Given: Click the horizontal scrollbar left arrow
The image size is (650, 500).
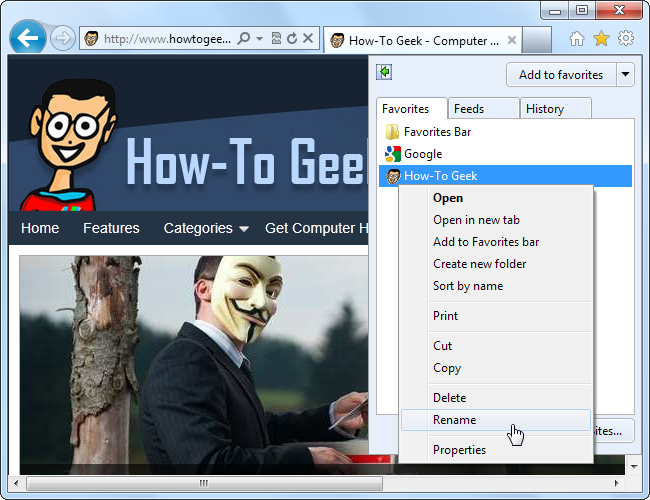Looking at the screenshot, I should click(16, 483).
